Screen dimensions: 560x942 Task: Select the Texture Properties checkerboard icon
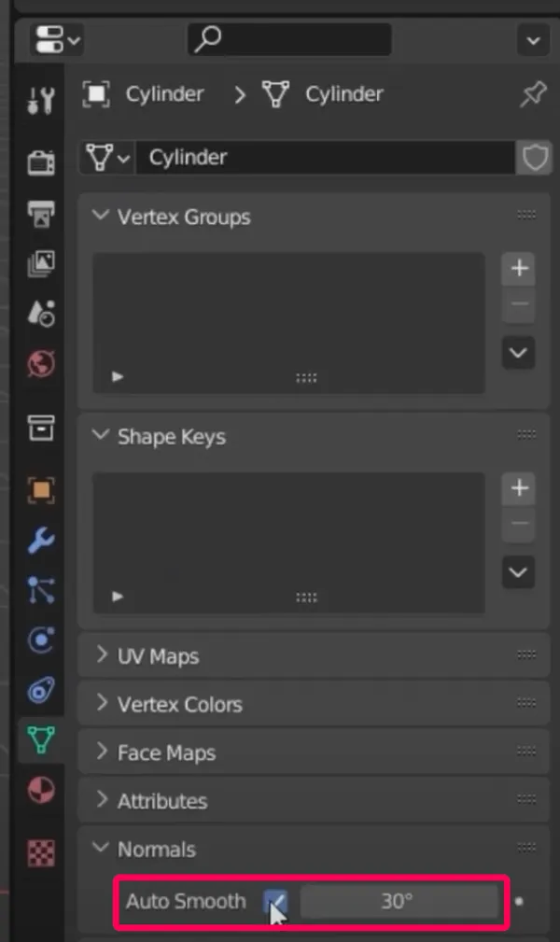click(x=39, y=853)
